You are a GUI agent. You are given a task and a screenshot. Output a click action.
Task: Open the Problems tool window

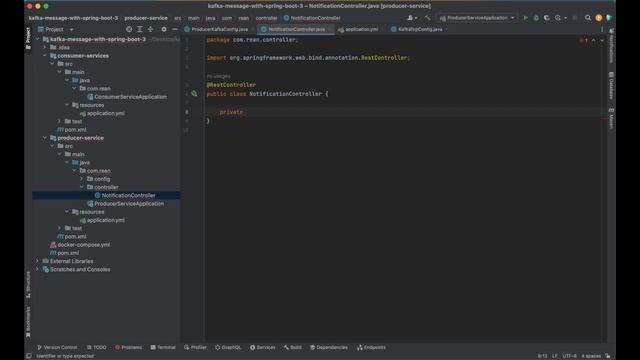[129, 347]
